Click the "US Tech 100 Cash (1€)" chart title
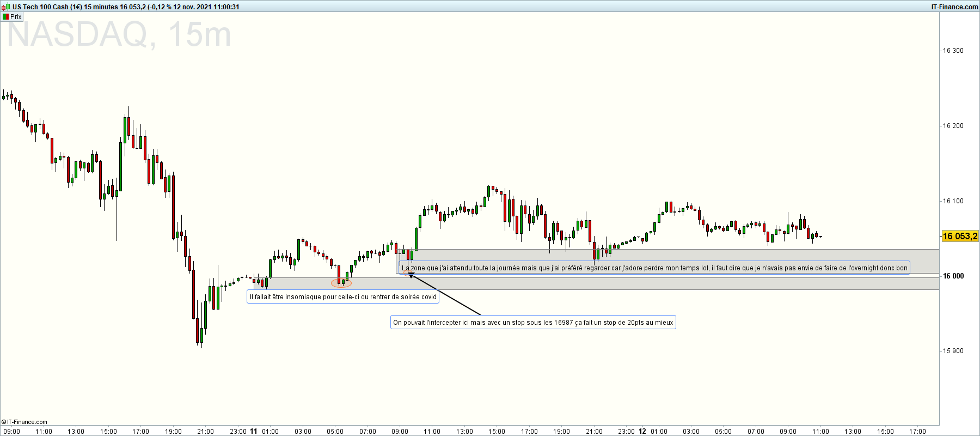980x436 pixels. coord(47,7)
